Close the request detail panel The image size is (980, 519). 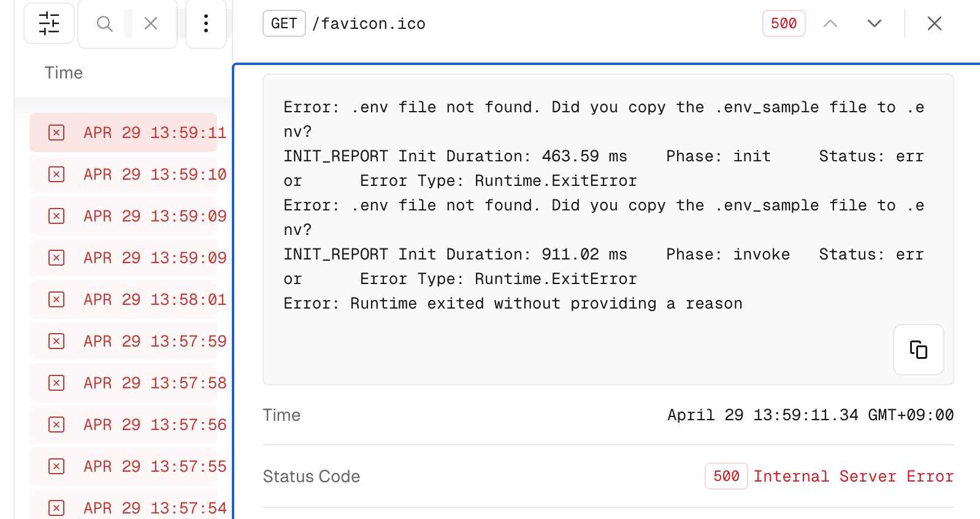(934, 23)
